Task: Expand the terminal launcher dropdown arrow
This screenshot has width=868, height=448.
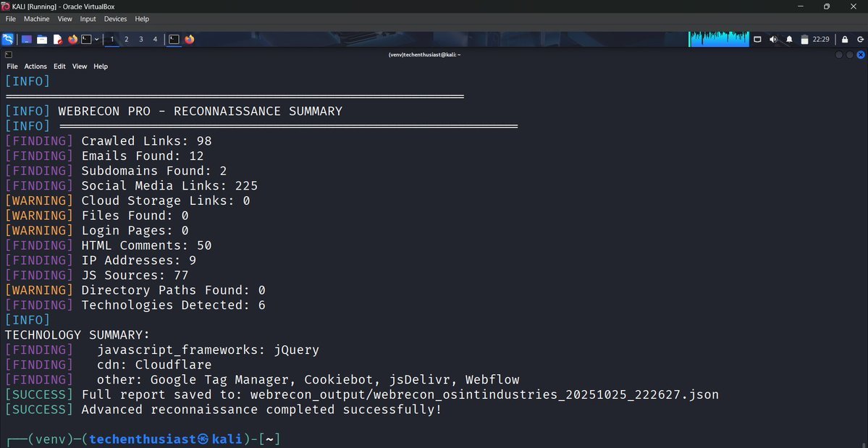Action: pos(96,39)
